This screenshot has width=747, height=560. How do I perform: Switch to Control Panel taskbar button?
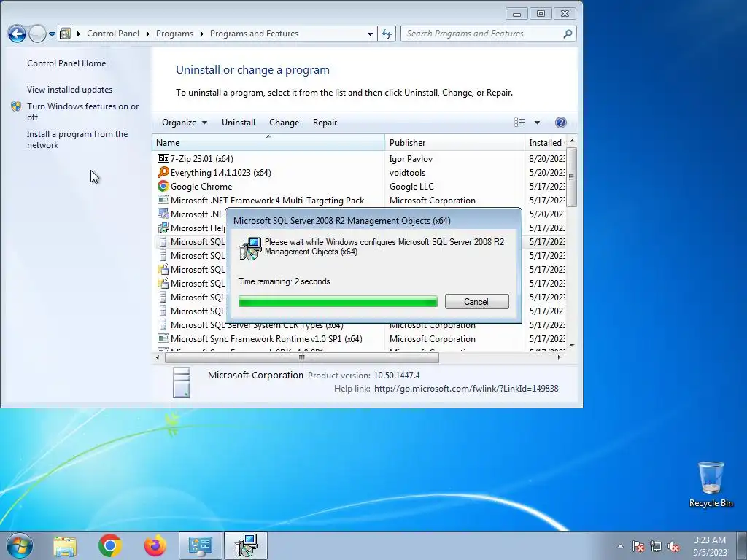click(200, 545)
